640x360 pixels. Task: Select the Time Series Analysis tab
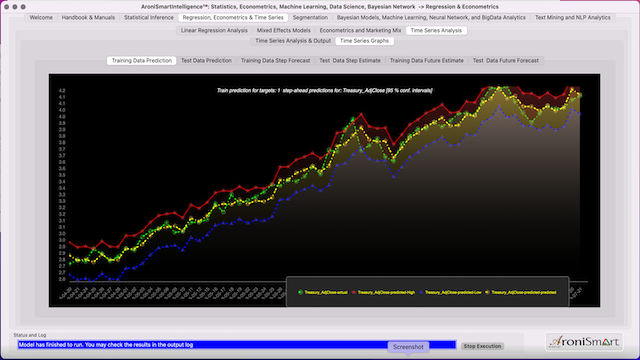436,31
